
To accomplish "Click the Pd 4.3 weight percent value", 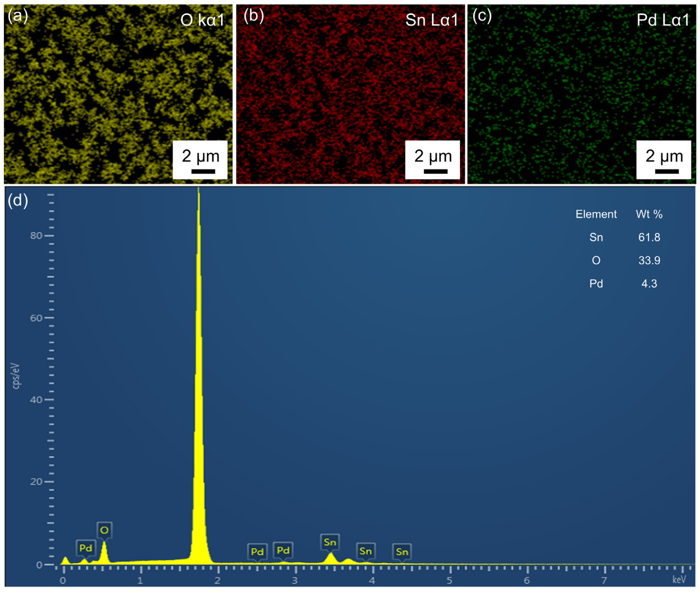I will tap(649, 283).
